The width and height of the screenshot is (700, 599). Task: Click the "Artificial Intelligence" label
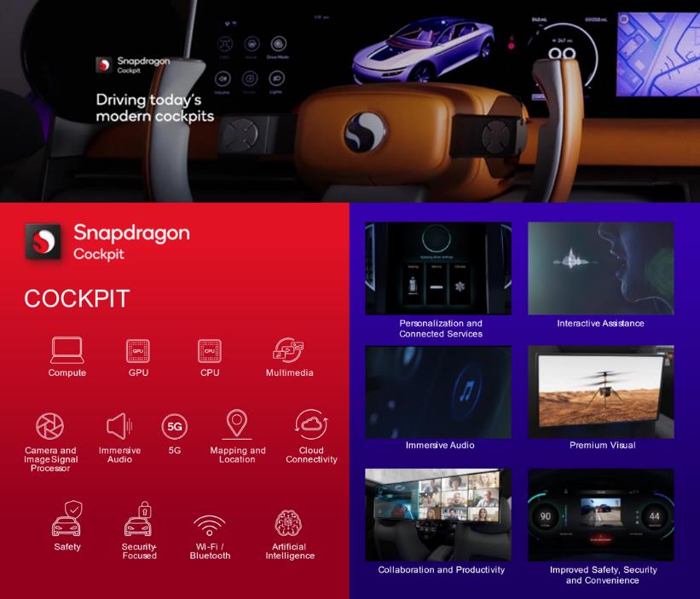tap(290, 551)
